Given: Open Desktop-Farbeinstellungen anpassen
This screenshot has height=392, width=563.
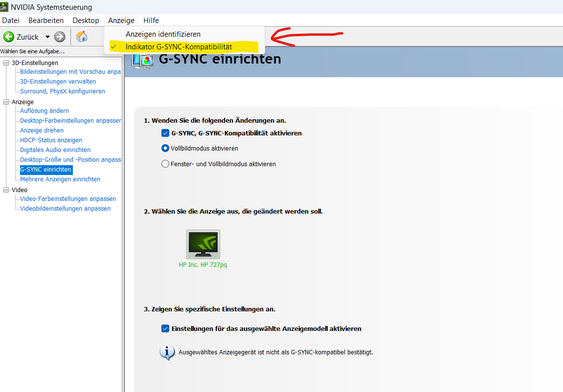Looking at the screenshot, I should pyautogui.click(x=70, y=121).
